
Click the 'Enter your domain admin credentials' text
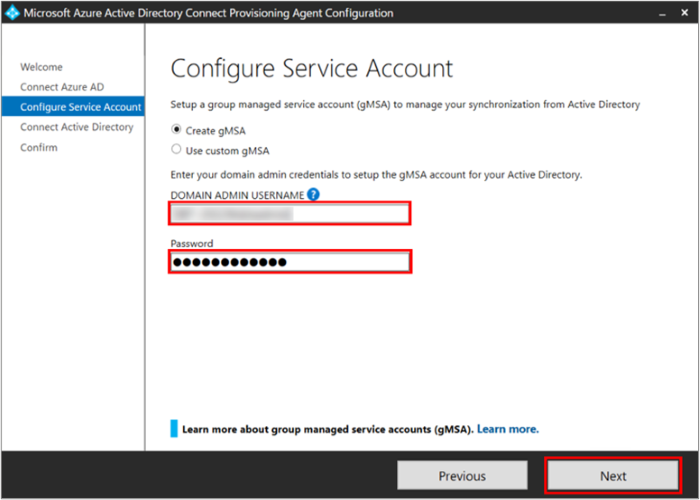(x=376, y=175)
